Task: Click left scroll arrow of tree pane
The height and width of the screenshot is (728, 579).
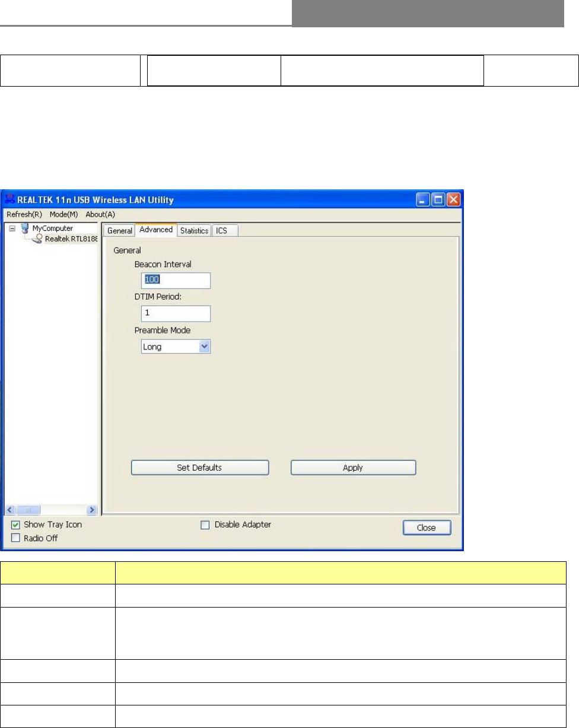Action: tap(11, 510)
